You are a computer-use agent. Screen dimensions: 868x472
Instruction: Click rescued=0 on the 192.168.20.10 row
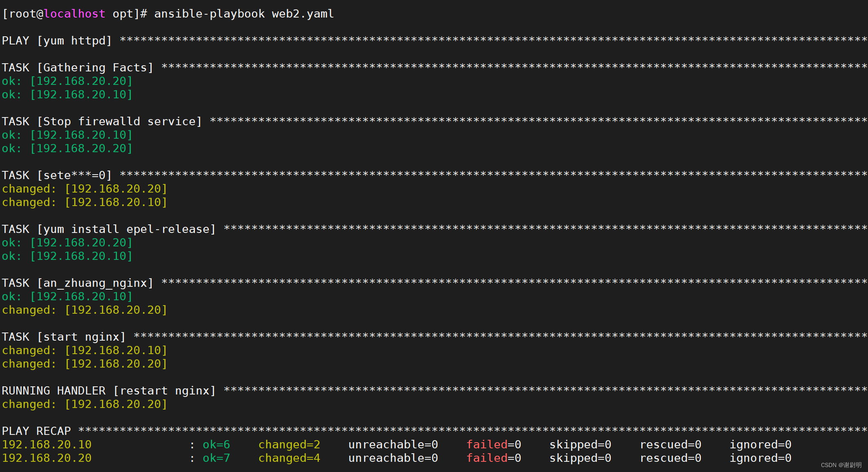click(x=671, y=445)
